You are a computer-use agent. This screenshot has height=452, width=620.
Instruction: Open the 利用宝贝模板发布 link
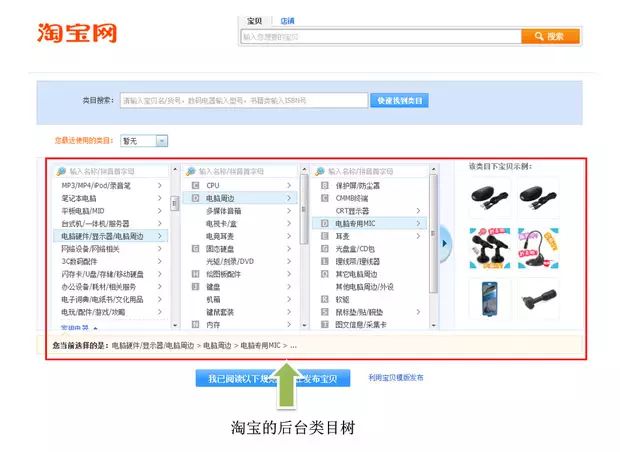click(396, 378)
